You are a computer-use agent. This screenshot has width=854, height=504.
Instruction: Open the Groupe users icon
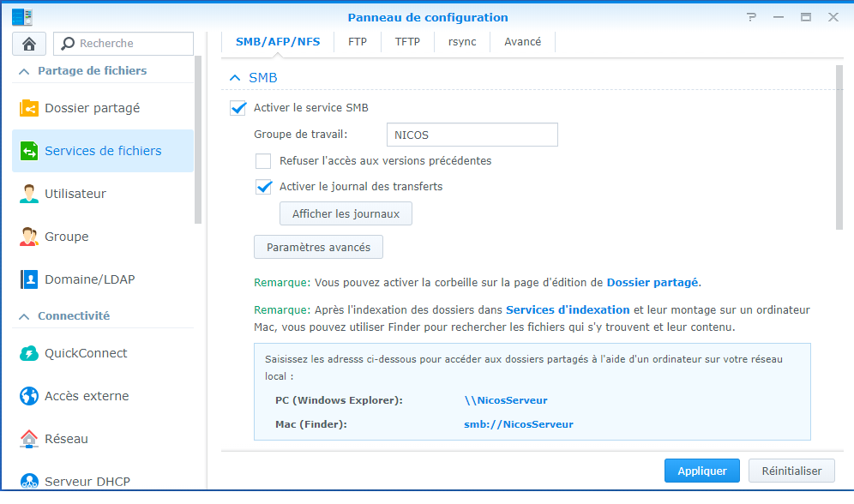[x=29, y=237]
